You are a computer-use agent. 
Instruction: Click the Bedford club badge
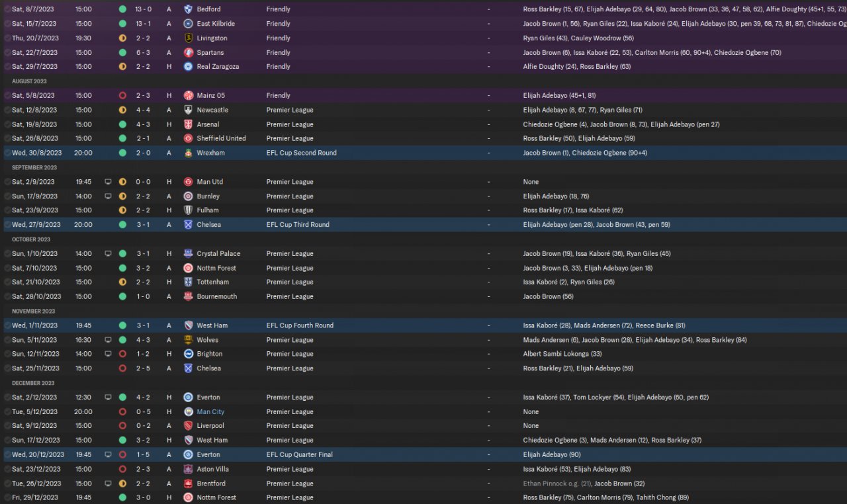[189, 9]
